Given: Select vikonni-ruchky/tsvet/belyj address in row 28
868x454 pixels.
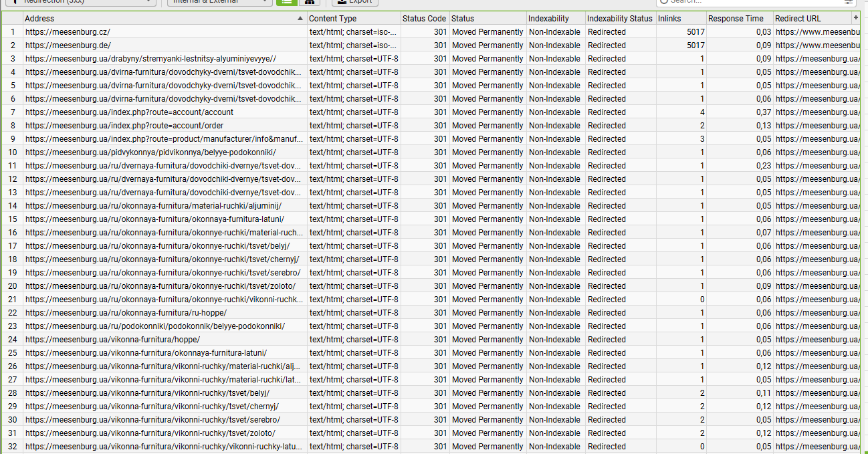Looking at the screenshot, I should click(x=147, y=393).
